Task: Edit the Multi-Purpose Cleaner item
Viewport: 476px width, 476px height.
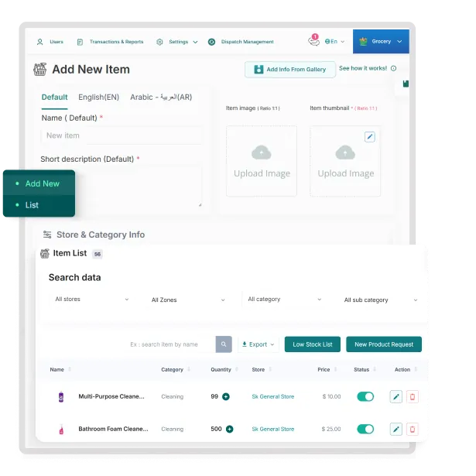Action: (396, 397)
